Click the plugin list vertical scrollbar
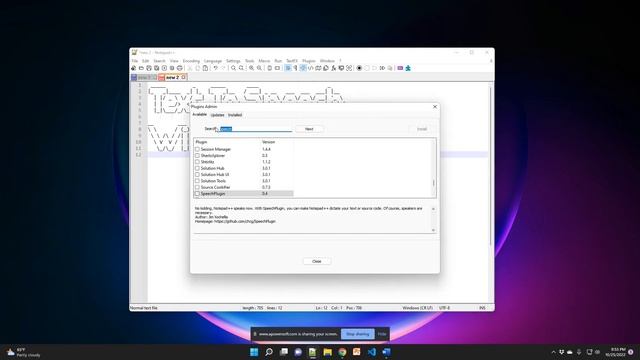The image size is (640, 360). pos(433,183)
